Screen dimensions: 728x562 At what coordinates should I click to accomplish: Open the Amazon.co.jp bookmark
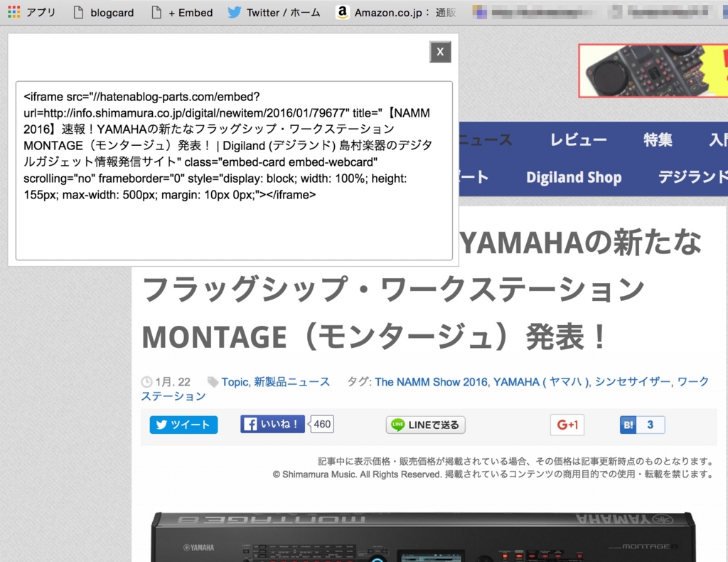(395, 13)
